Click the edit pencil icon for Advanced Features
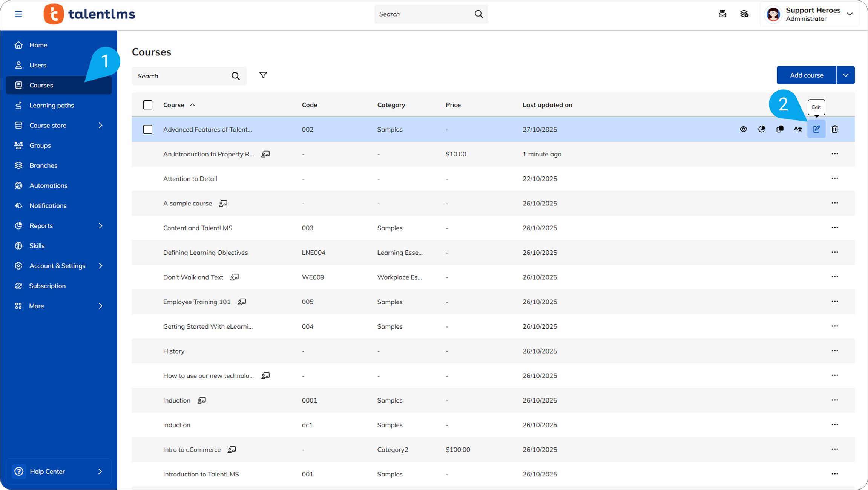 pos(816,129)
